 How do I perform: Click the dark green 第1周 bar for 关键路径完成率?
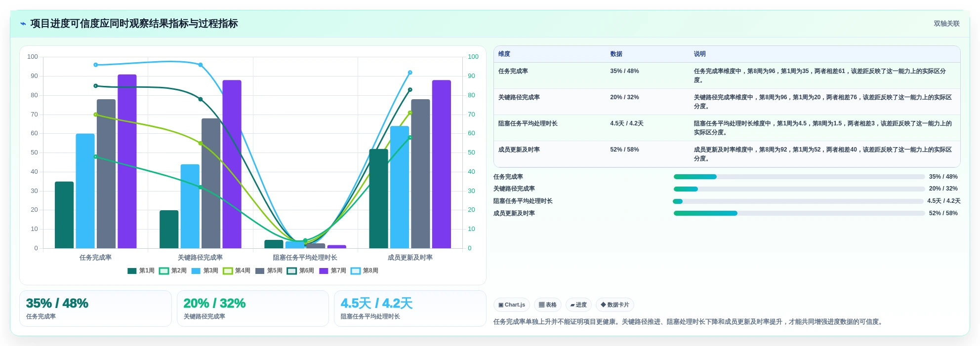(x=169, y=230)
